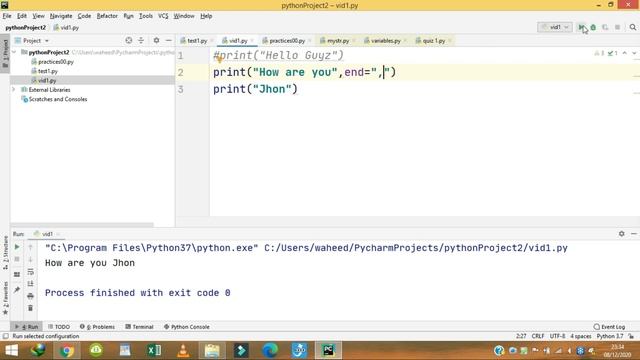Click the 4 spaces indent setting
The image size is (640, 360).
pyautogui.click(x=580, y=336)
